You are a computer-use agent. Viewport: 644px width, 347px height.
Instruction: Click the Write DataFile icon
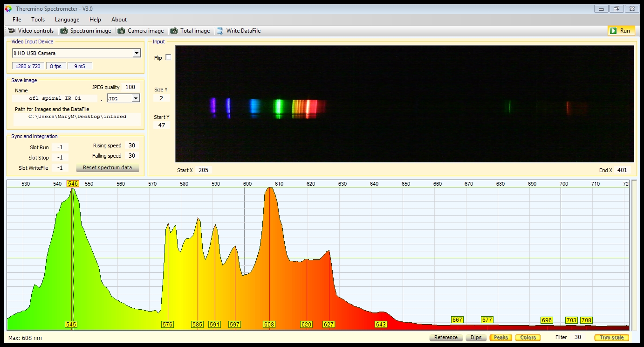(x=220, y=31)
